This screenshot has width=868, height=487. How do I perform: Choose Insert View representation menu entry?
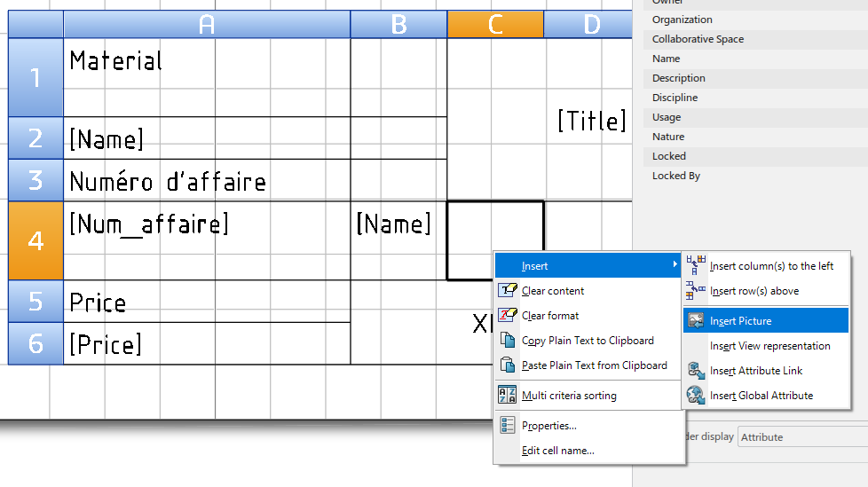[x=769, y=346]
